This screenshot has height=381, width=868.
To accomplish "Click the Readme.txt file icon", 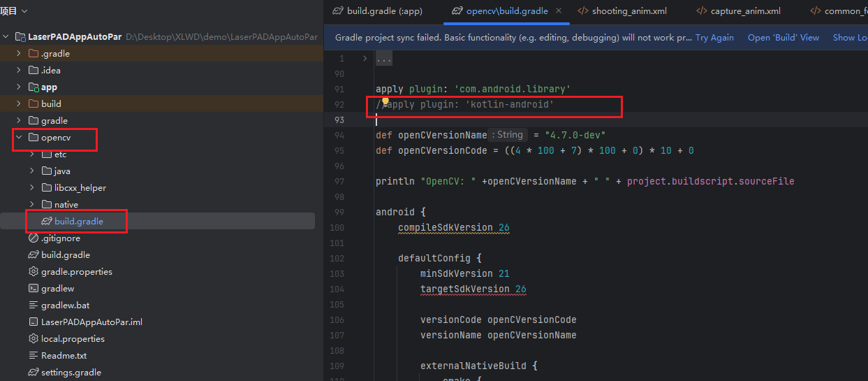I will (34, 355).
